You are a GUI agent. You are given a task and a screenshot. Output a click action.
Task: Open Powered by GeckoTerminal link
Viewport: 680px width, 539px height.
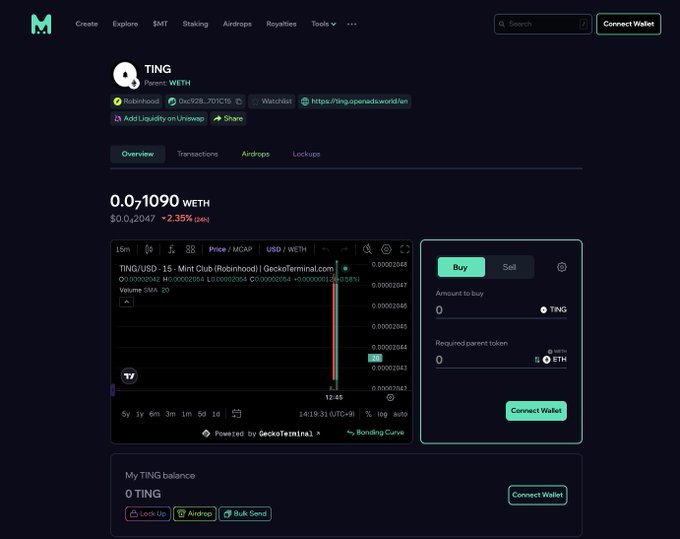pos(262,433)
